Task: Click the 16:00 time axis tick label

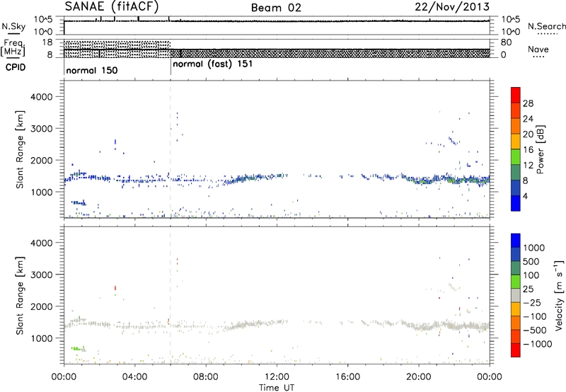Action: 347,377
